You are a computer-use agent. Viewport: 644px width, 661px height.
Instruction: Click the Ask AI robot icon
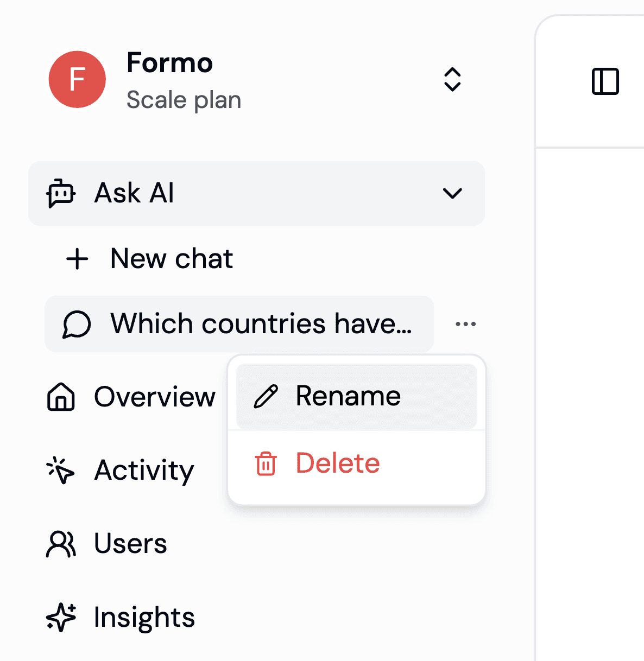(61, 193)
